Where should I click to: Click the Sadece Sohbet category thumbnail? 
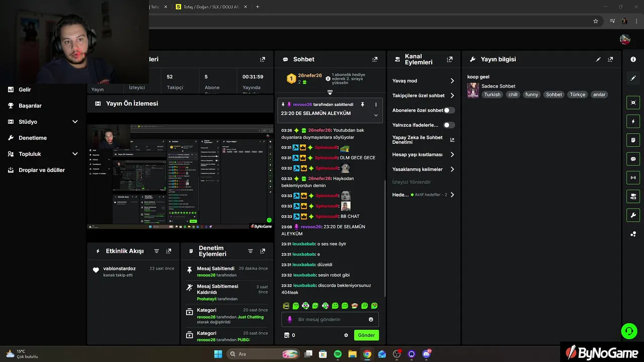click(x=473, y=90)
